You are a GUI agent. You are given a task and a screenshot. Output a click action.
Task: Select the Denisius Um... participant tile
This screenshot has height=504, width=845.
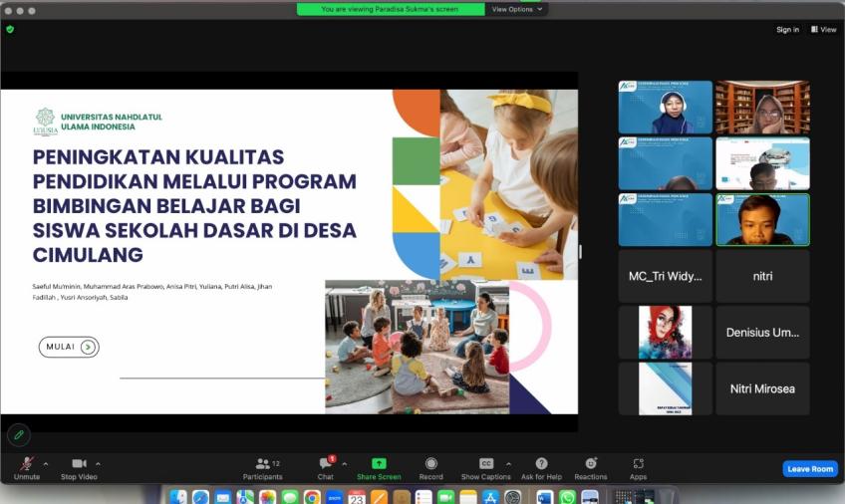click(x=762, y=333)
